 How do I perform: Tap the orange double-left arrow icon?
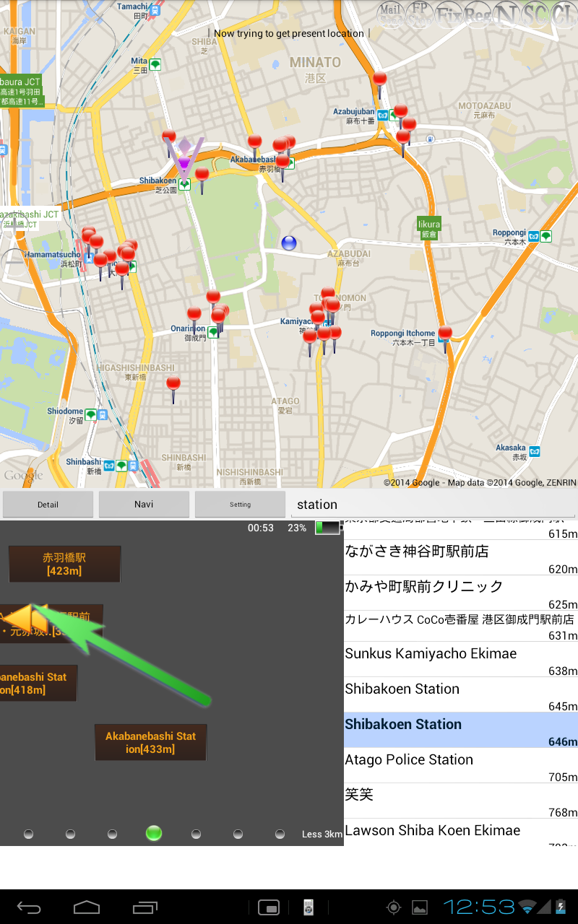[x=25, y=618]
